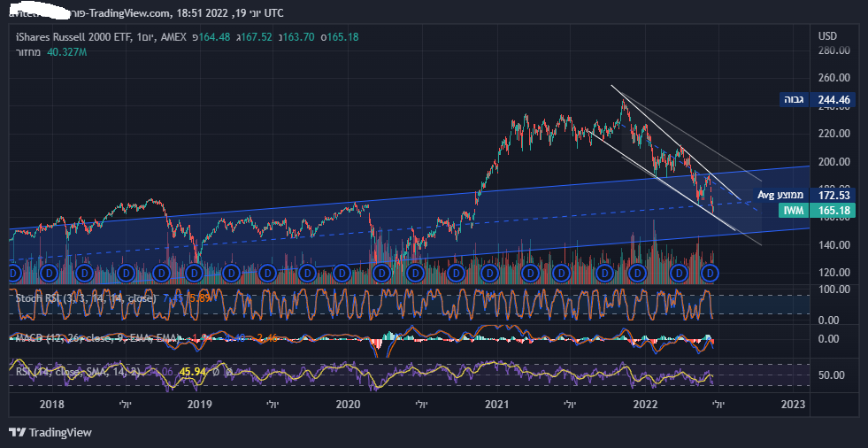The image size is (868, 448).
Task: Click the dividend D marker above the 2021 label
Action: click(x=490, y=273)
